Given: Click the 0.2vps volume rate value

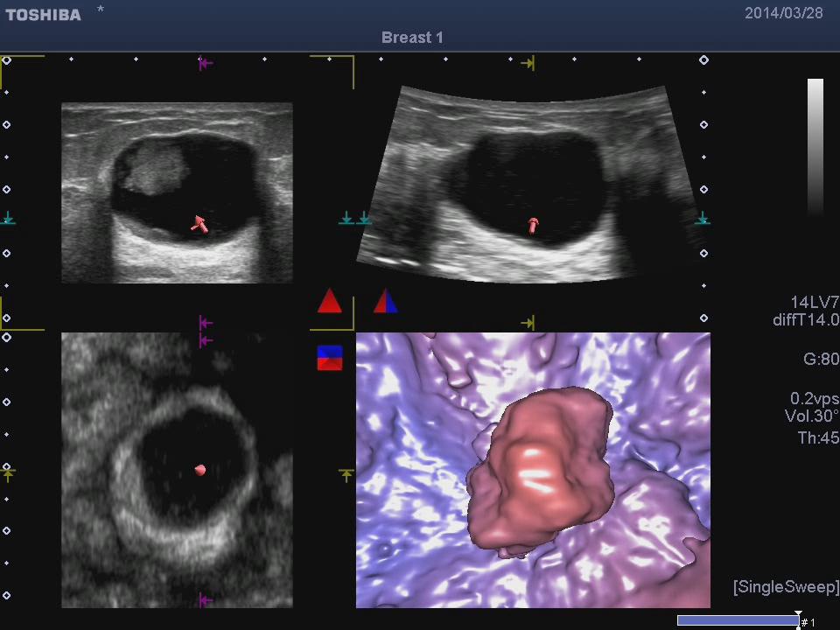Looking at the screenshot, I should pos(815,399).
